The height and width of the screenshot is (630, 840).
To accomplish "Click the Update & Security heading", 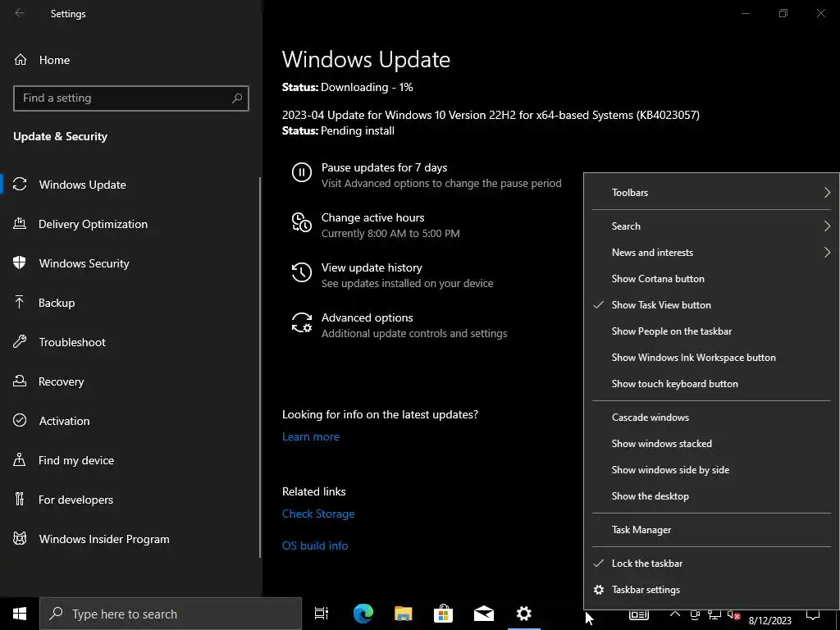I will pos(60,136).
